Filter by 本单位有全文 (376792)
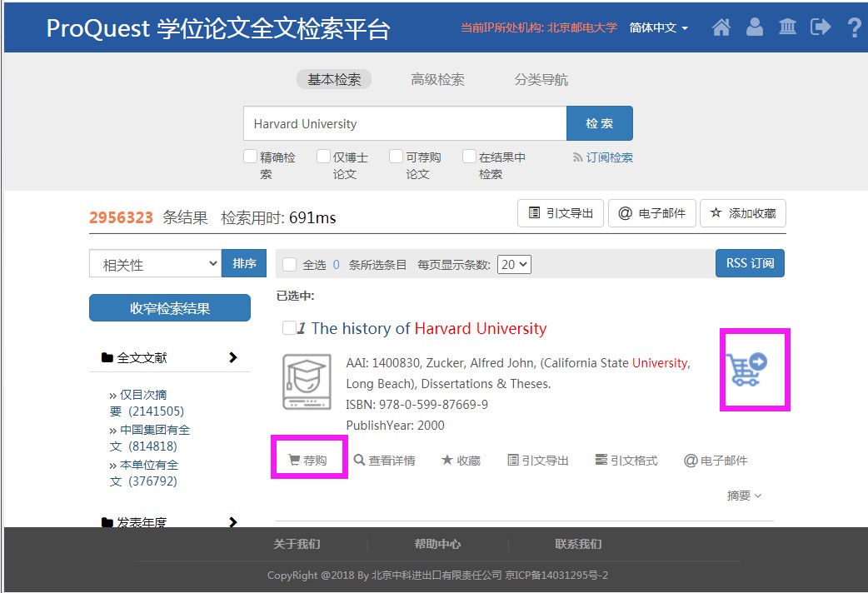 click(144, 473)
